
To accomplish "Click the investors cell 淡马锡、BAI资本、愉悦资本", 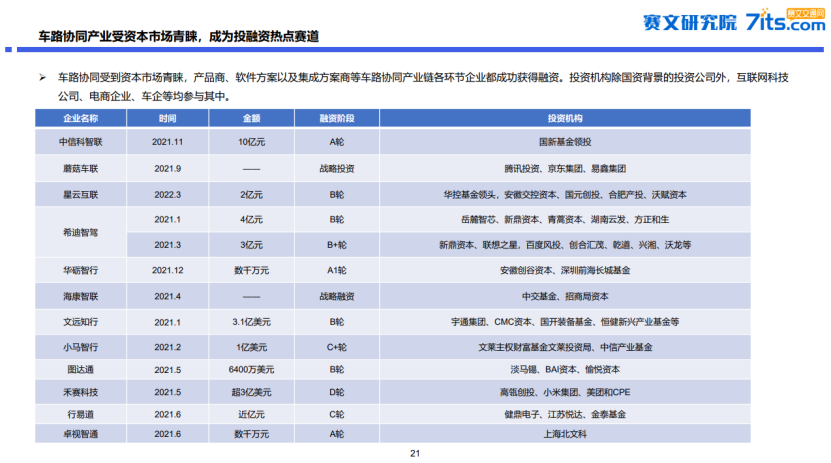I will 565,369.
